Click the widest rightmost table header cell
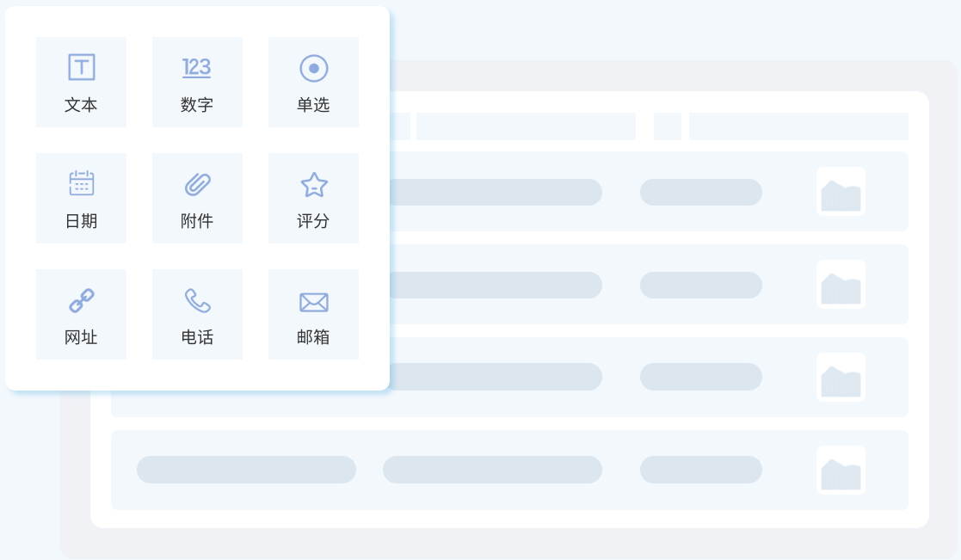 tap(798, 126)
